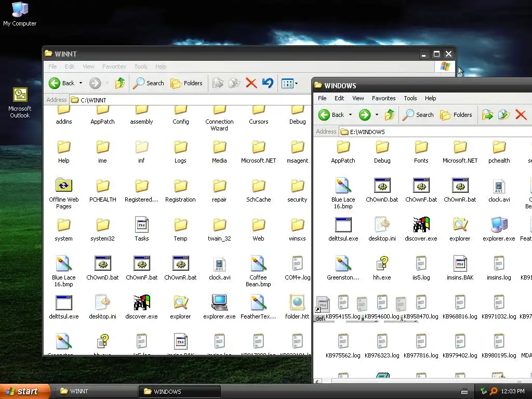Select explorer.exe in WINDOWS window

[499, 229]
